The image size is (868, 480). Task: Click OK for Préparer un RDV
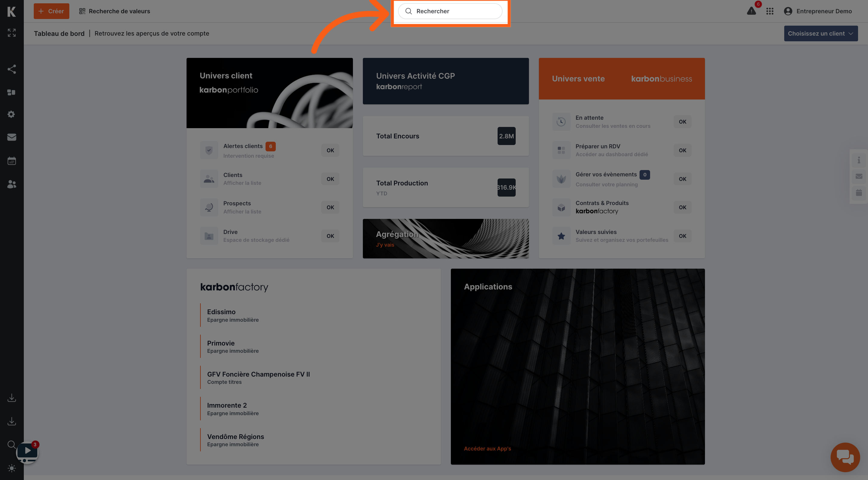pyautogui.click(x=682, y=150)
